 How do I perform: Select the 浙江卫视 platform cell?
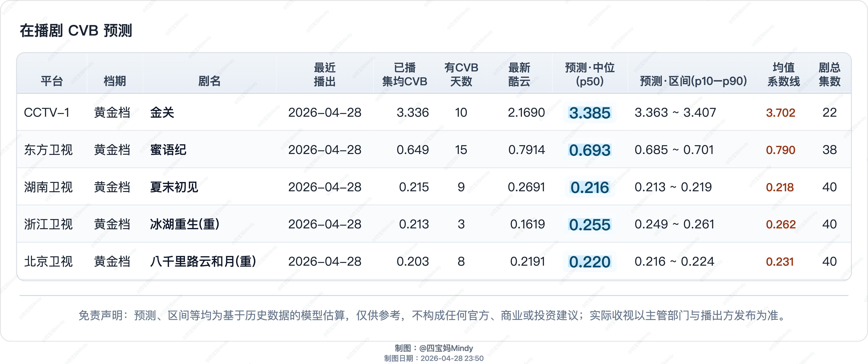click(x=48, y=224)
